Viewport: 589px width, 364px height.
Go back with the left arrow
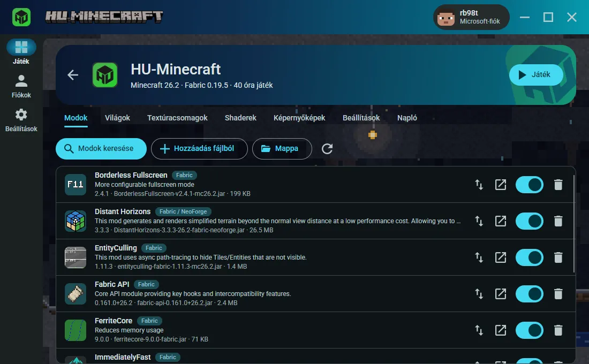pos(73,75)
